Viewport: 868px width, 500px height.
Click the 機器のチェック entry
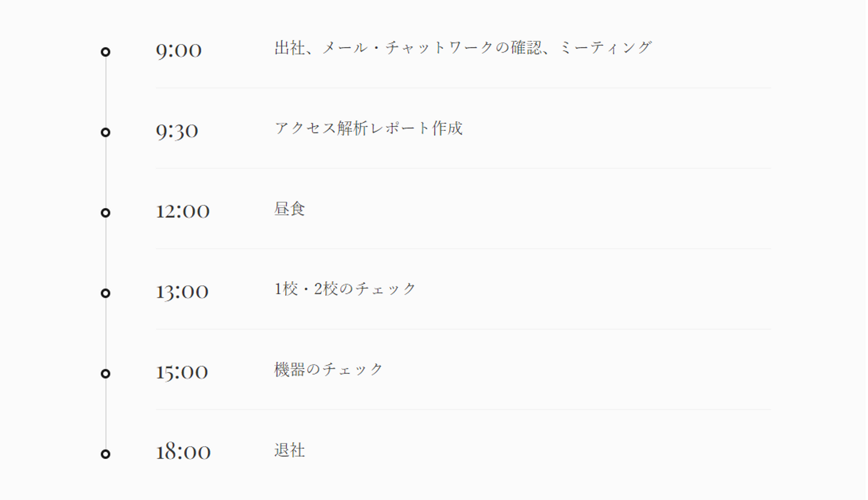pyautogui.click(x=329, y=370)
